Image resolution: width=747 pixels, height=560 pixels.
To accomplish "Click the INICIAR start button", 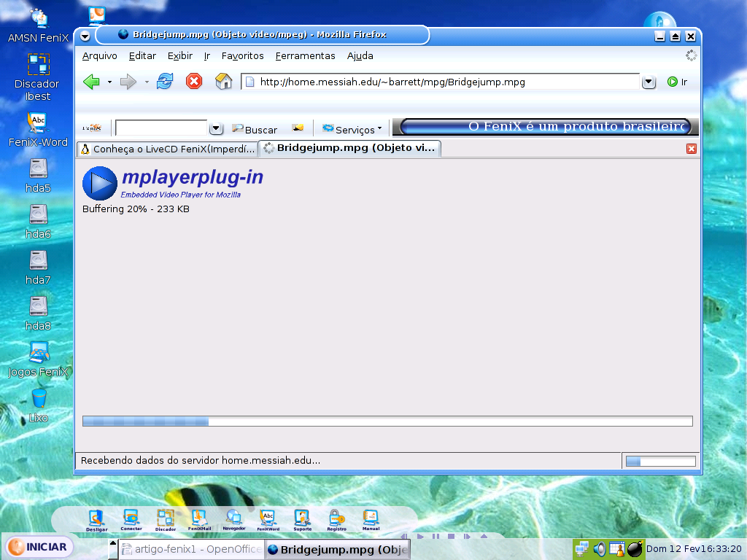I will point(39,547).
